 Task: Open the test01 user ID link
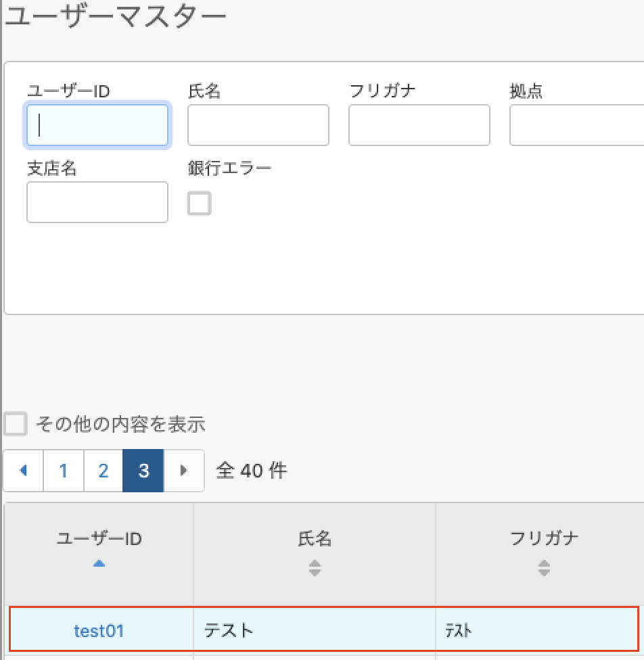(99, 631)
